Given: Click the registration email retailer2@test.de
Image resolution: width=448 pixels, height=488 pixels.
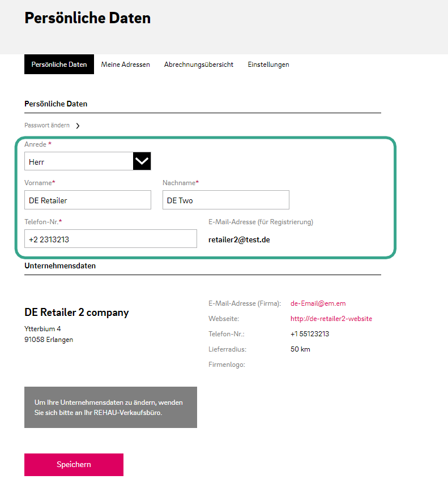Looking at the screenshot, I should (239, 239).
